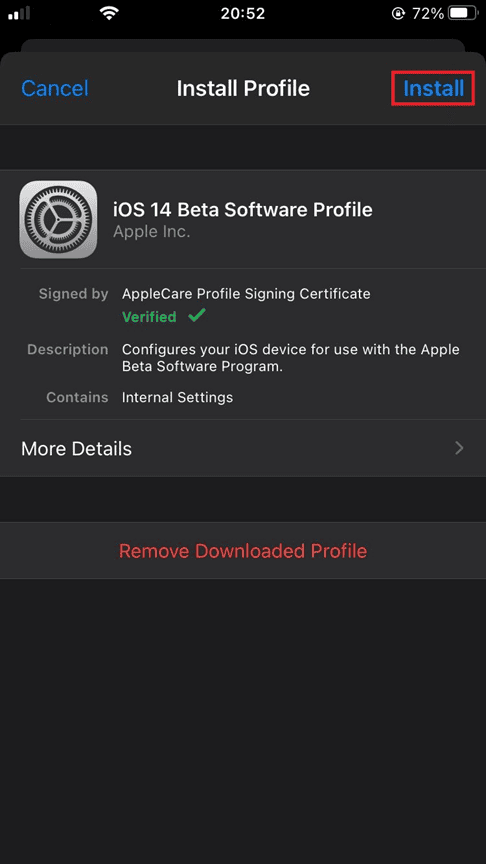Viewport: 486px width, 864px height.
Task: Tap Cancel to dismiss profile installation
Action: [x=55, y=88]
